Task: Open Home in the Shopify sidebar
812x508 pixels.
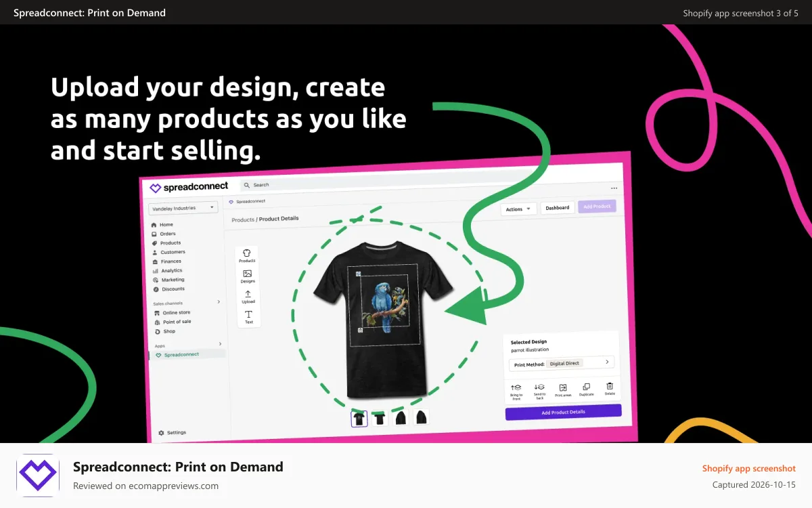Action: (162, 224)
